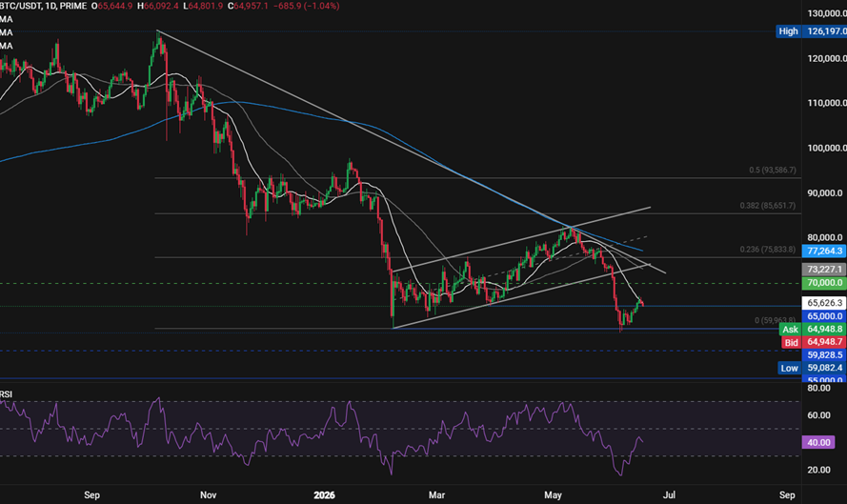This screenshot has width=847, height=504.
Task: Click the 110,000.0 price axis label
Action: pos(826,103)
